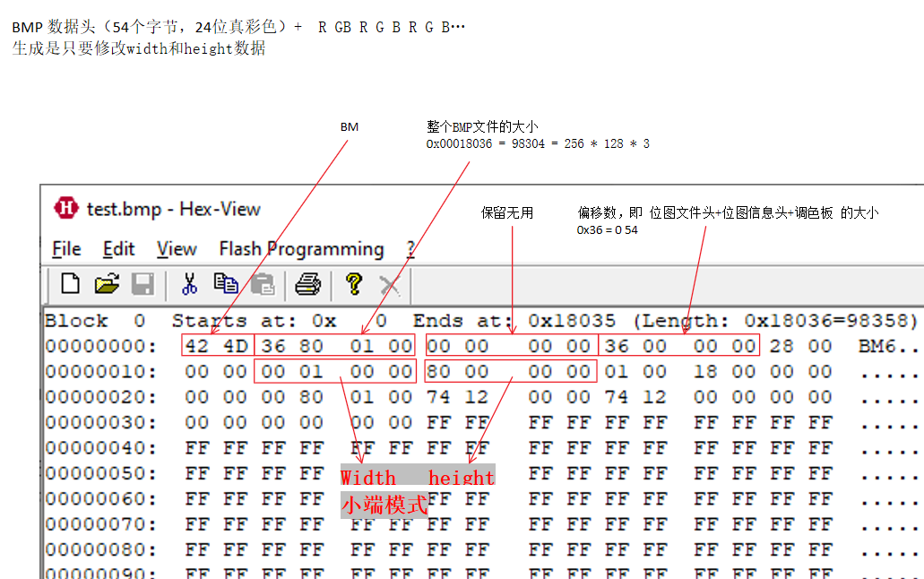Open the File menu
Image resolution: width=924 pixels, height=579 pixels.
click(65, 248)
